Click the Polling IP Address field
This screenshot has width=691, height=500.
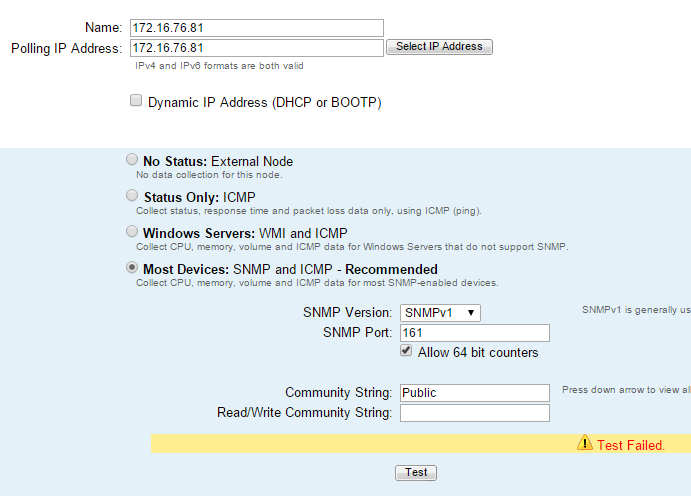[x=256, y=48]
